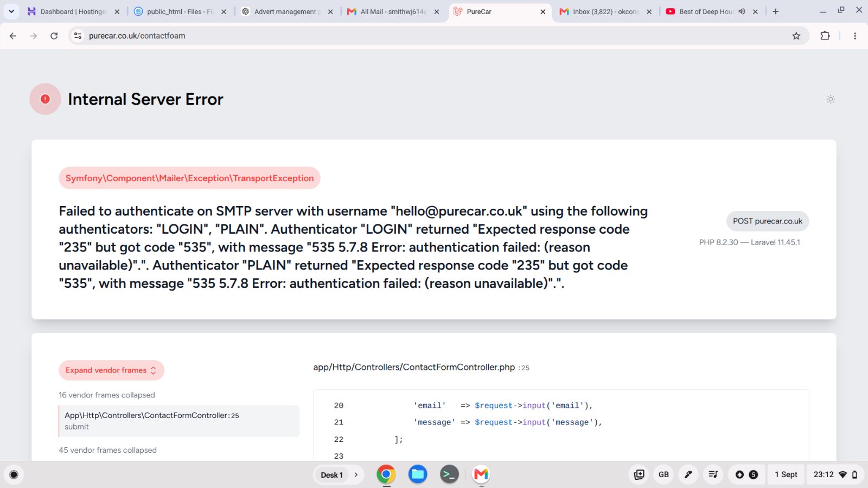
Task: Change the GB keyboard input method
Action: (663, 474)
